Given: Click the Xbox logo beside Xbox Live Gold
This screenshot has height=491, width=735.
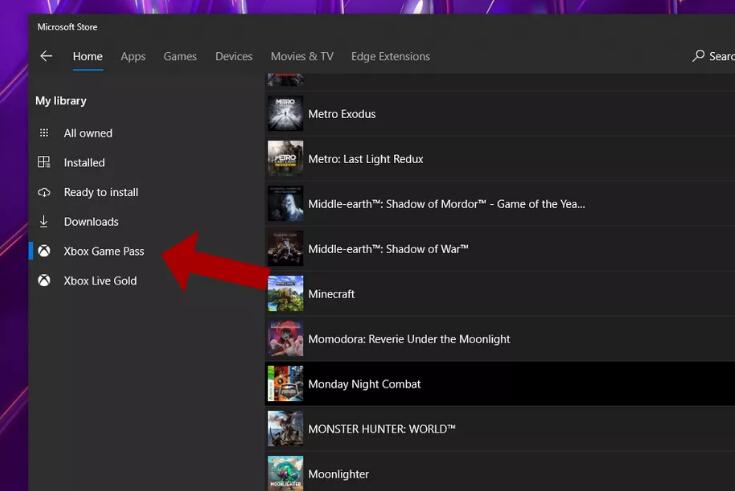Looking at the screenshot, I should (44, 280).
